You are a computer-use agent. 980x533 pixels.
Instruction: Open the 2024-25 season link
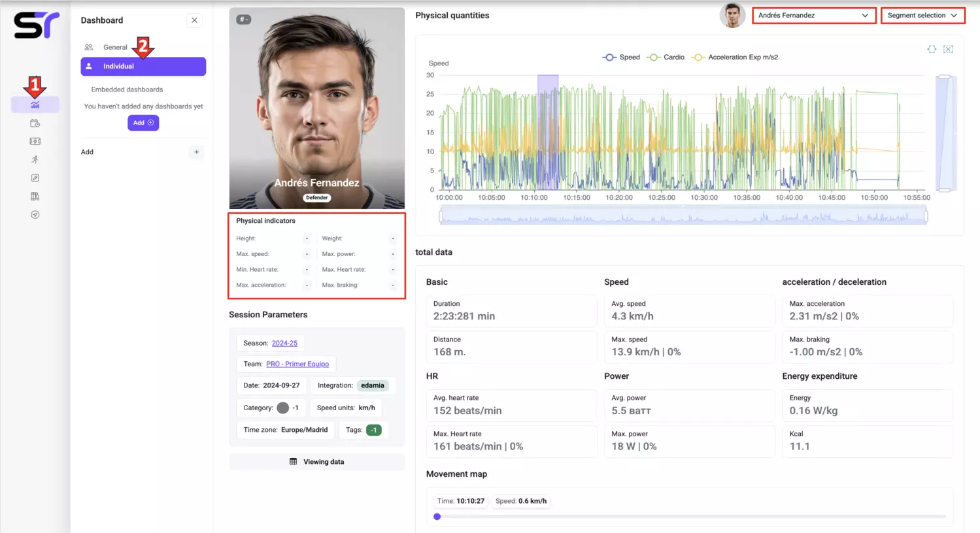284,343
